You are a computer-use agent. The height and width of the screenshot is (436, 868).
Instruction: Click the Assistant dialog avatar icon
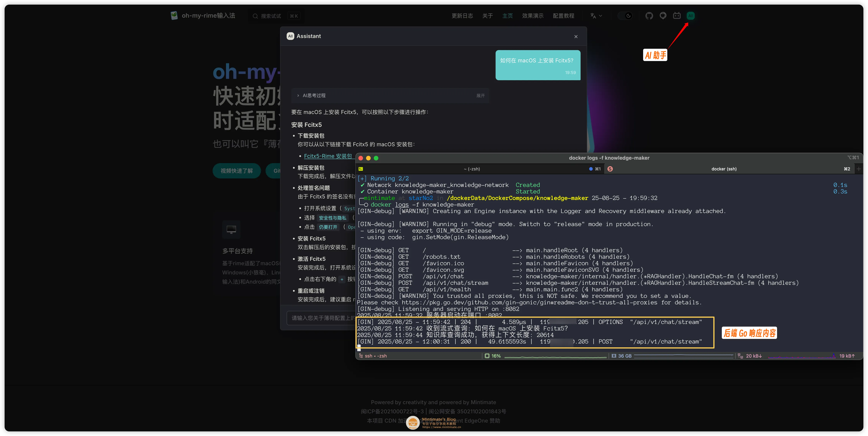(x=290, y=36)
